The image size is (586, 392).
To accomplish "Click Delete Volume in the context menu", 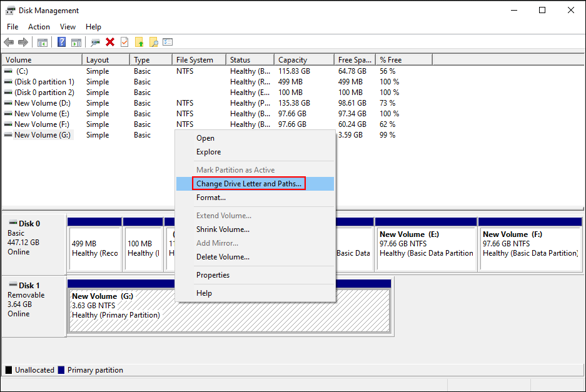I will click(x=223, y=257).
